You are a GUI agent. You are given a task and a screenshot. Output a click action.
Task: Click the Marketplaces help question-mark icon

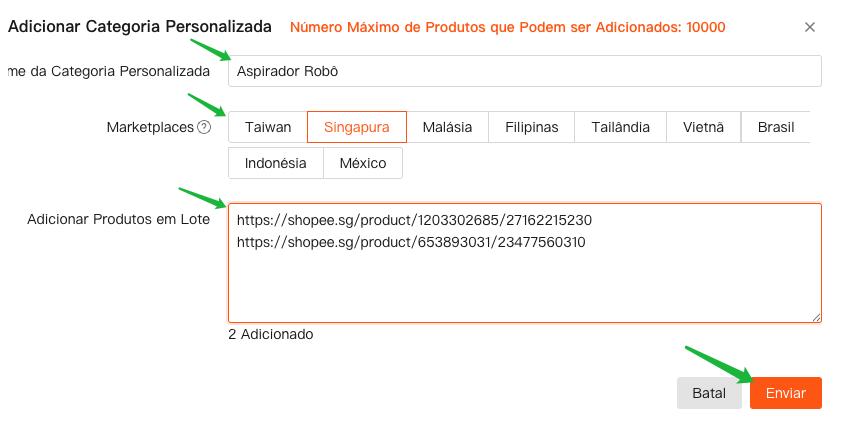point(204,128)
